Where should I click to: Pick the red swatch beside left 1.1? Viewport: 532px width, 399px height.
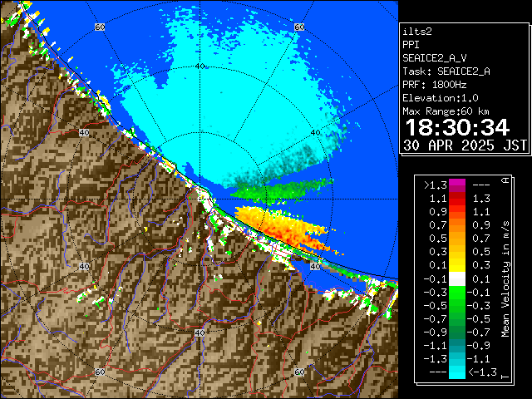[x=457, y=199]
